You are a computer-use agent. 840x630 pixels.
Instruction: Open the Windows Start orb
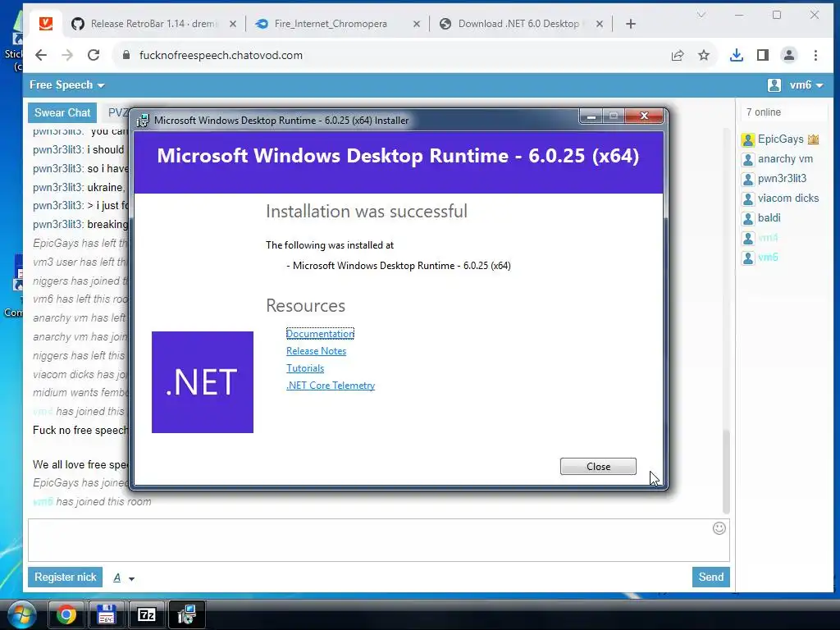(21, 615)
